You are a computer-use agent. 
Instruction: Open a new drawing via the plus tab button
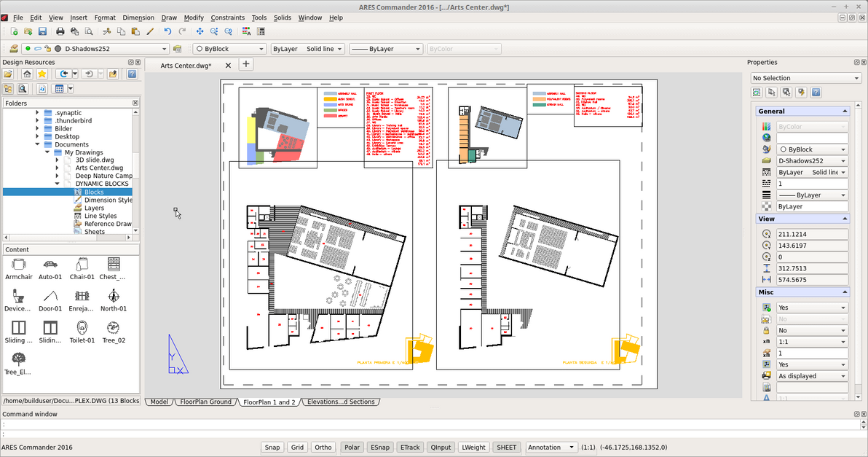[245, 64]
